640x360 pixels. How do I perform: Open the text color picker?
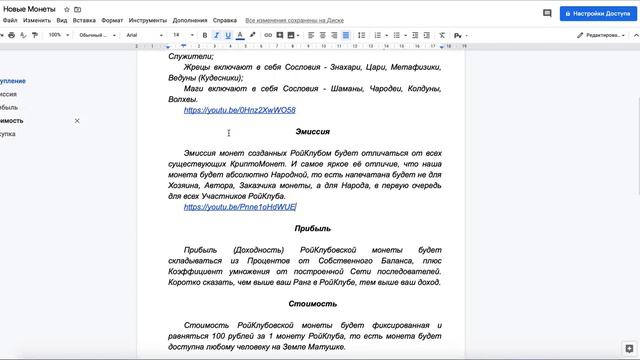coord(240,36)
